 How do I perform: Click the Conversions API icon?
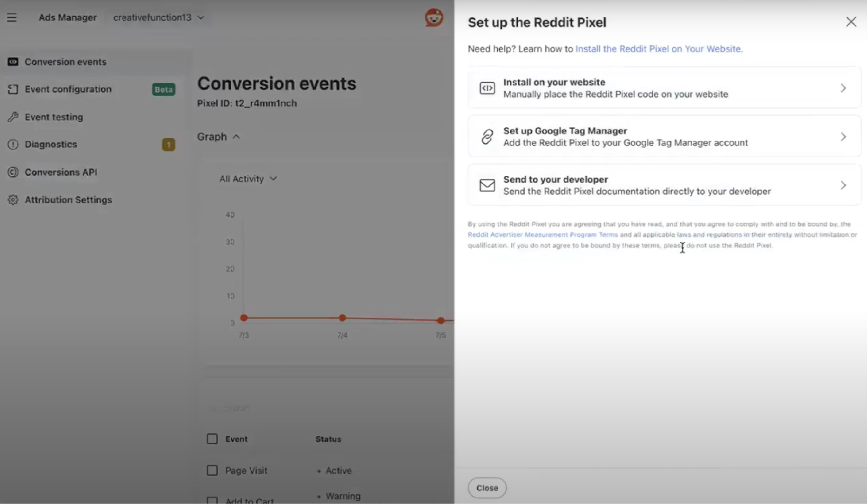click(x=13, y=172)
